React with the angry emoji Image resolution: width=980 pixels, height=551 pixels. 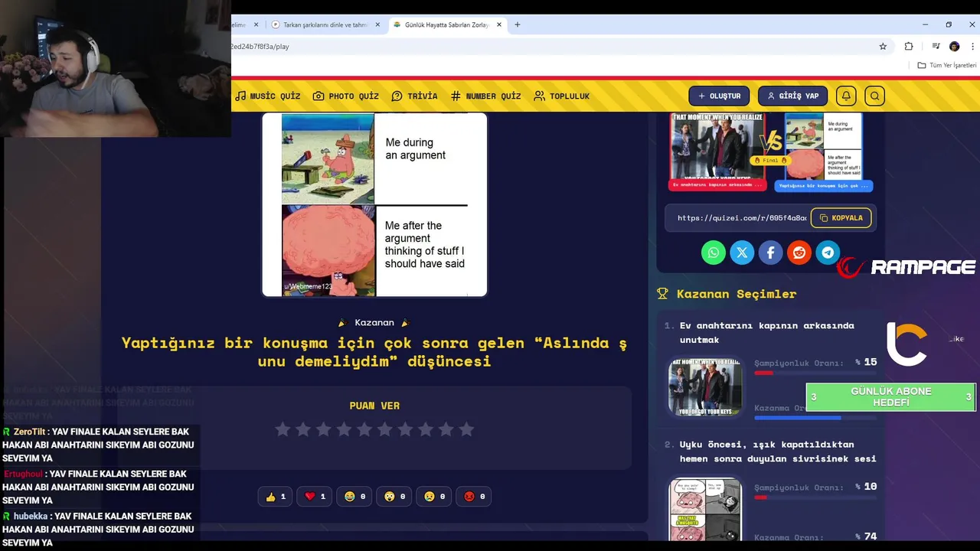(474, 497)
